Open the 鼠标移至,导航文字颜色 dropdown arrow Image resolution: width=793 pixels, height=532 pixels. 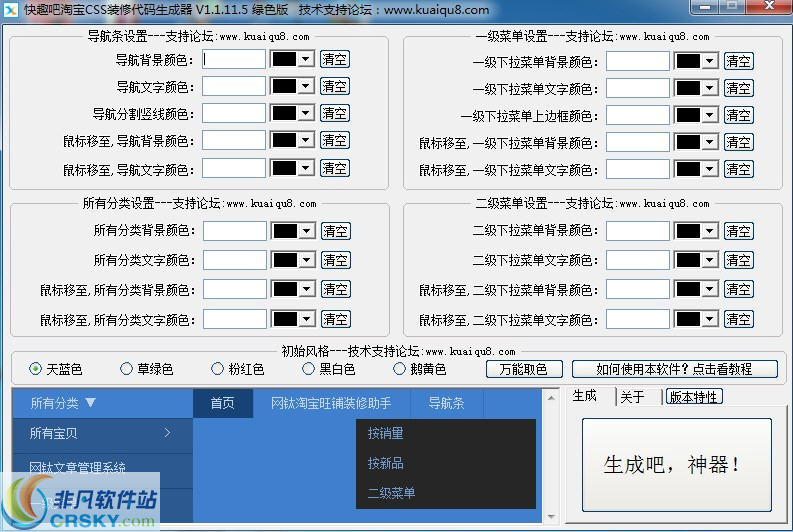coord(305,168)
